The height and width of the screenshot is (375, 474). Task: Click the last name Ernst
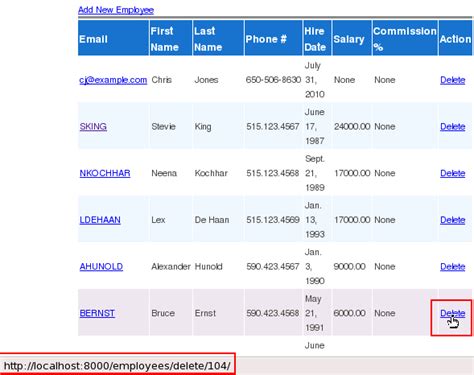pos(205,313)
